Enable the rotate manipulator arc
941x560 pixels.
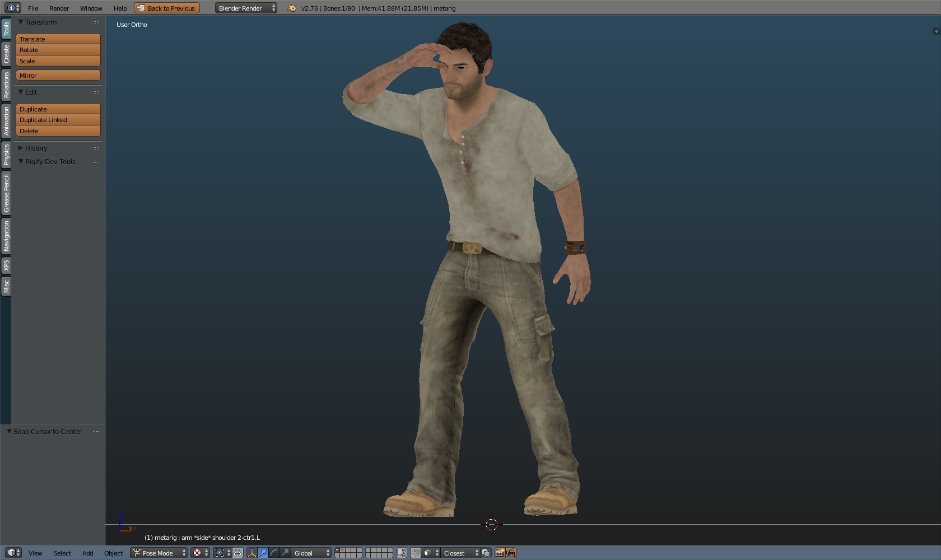(274, 553)
